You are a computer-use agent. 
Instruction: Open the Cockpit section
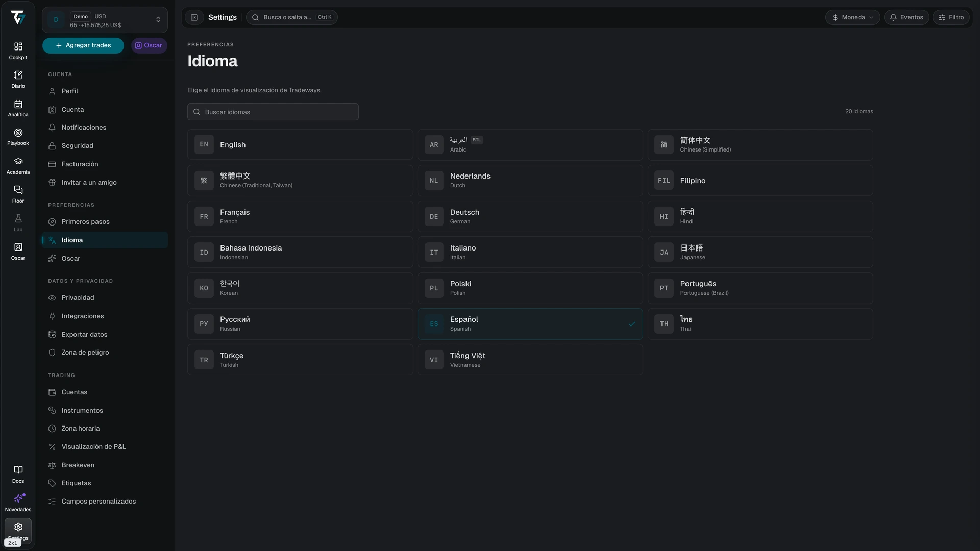(18, 51)
